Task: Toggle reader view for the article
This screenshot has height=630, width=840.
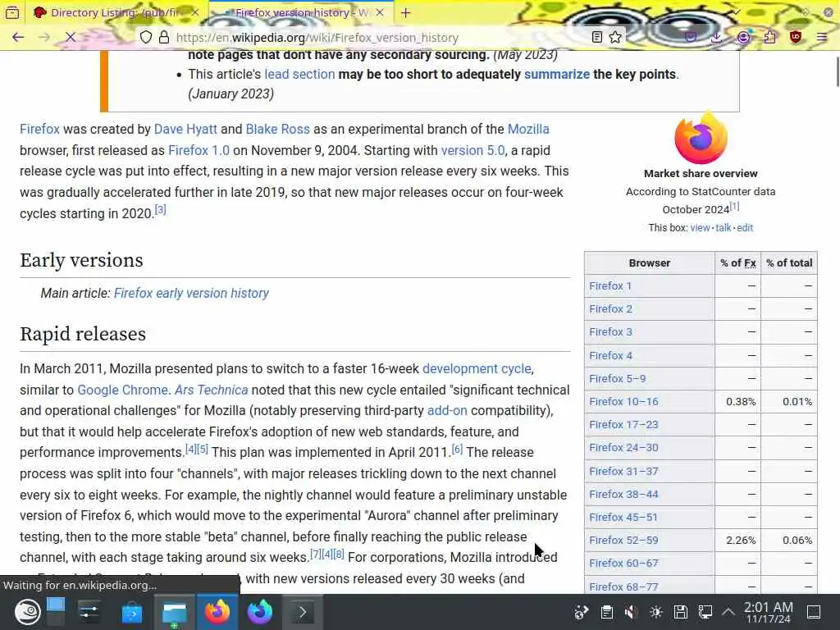Action: click(x=597, y=37)
